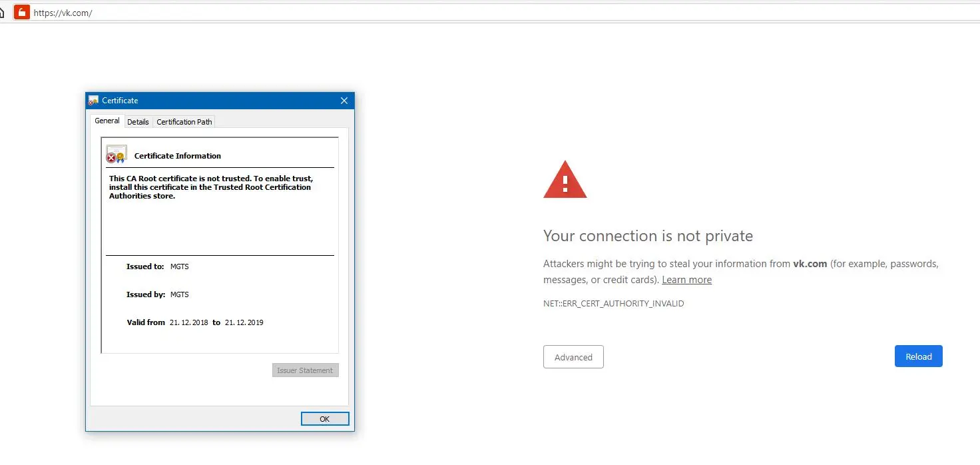Screen dimensions: 980x465
Task: Click the Certificate Information heading
Action: 178,156
